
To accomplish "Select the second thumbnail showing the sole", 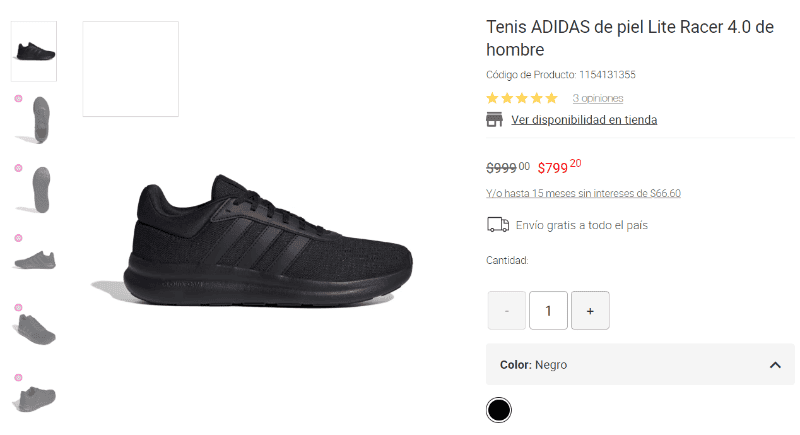I will (39, 119).
